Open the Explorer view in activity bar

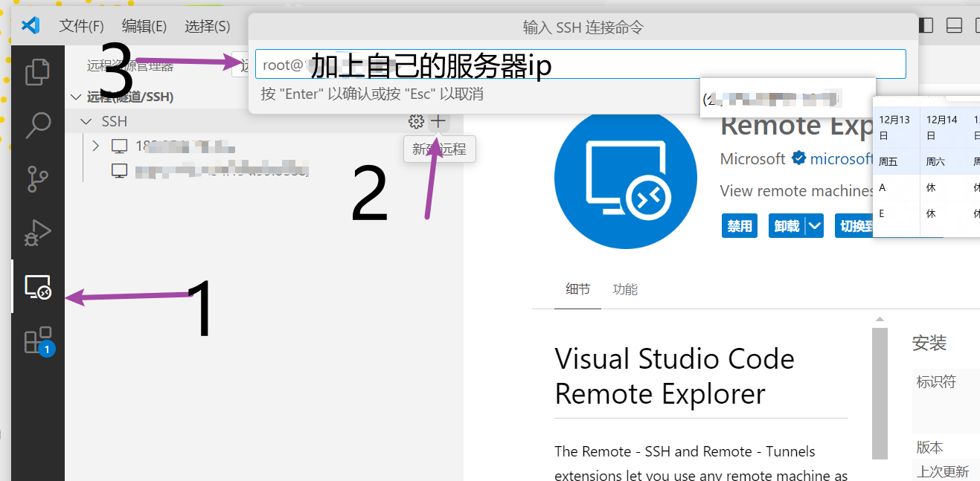click(x=38, y=72)
